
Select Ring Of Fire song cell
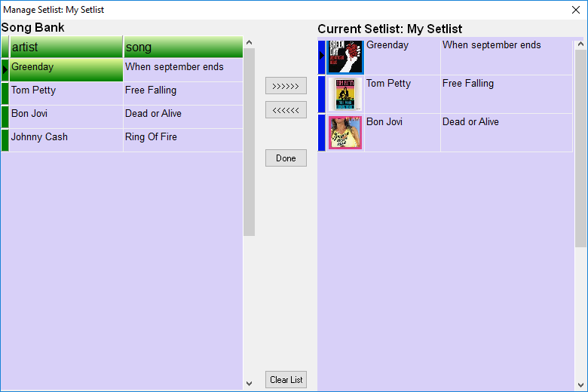(151, 137)
